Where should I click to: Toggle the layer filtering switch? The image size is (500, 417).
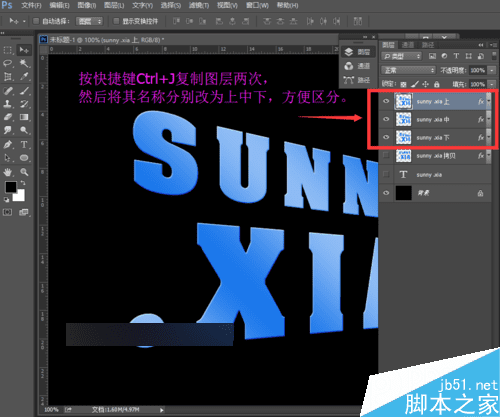493,56
